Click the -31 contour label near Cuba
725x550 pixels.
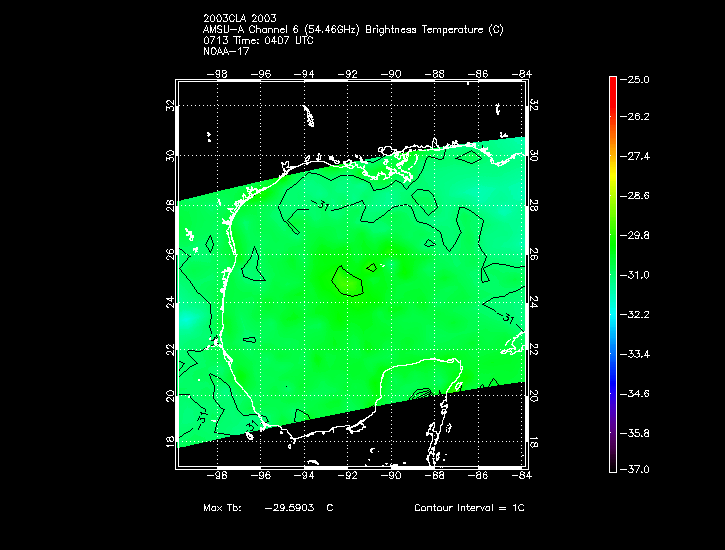pyautogui.click(x=507, y=318)
